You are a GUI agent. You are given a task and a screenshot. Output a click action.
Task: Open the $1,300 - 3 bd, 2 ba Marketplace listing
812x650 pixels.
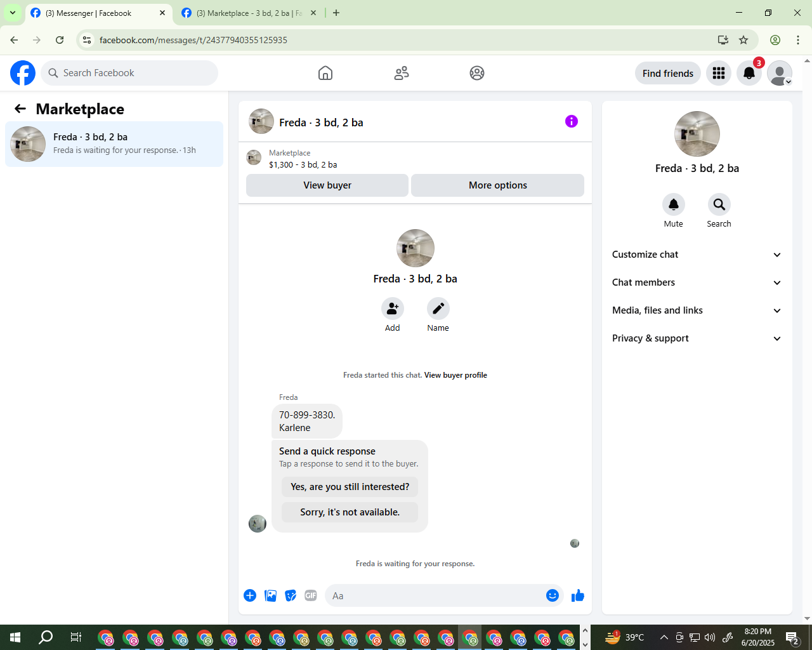click(303, 164)
